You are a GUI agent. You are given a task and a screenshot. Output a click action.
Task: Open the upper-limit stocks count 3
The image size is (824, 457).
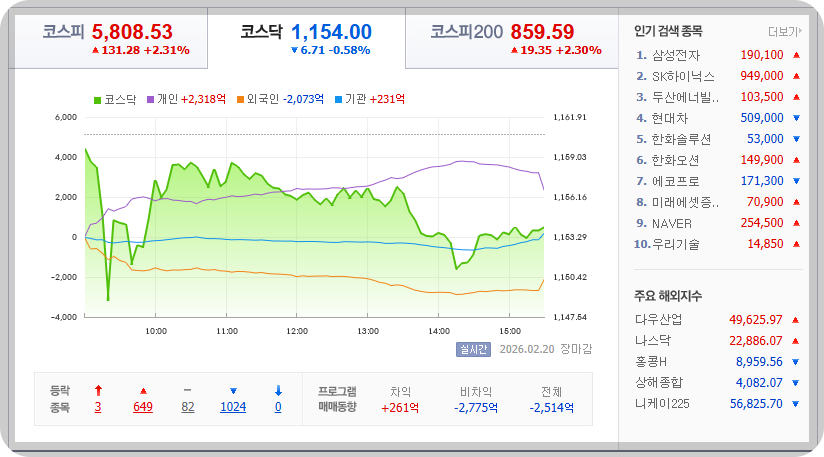coord(98,407)
